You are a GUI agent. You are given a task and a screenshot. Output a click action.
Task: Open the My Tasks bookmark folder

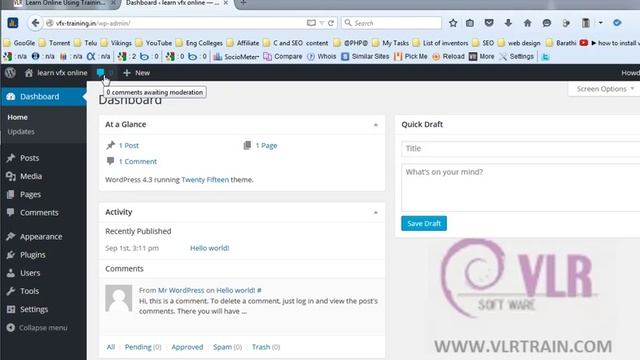[x=391, y=43]
